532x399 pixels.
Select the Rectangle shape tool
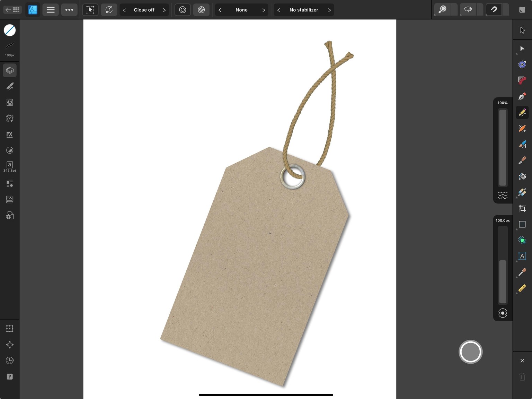click(x=522, y=224)
